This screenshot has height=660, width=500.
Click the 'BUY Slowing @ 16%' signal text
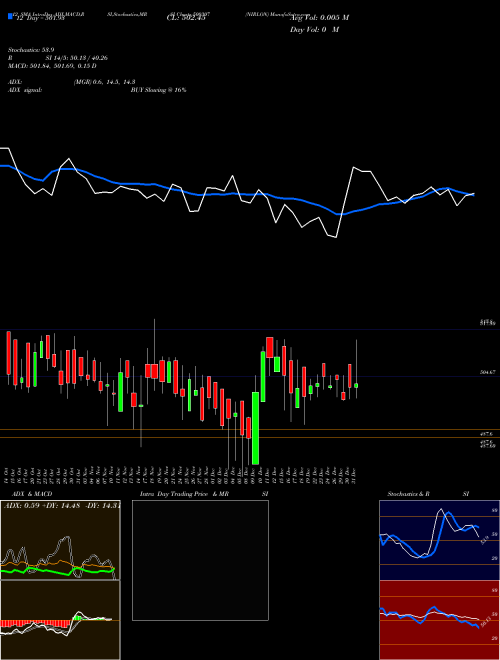point(158,90)
